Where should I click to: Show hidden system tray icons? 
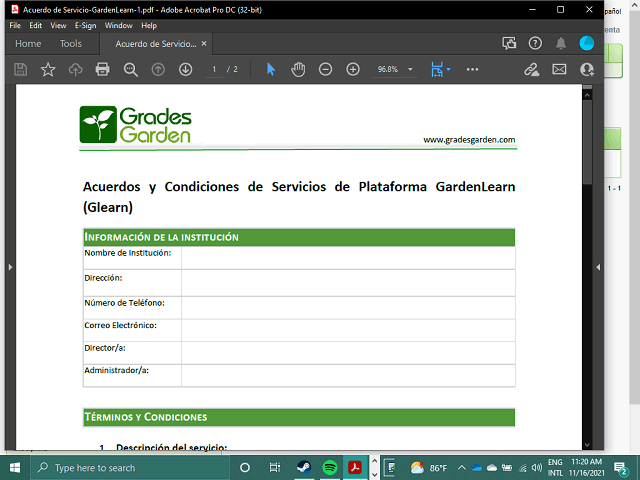tap(462, 468)
